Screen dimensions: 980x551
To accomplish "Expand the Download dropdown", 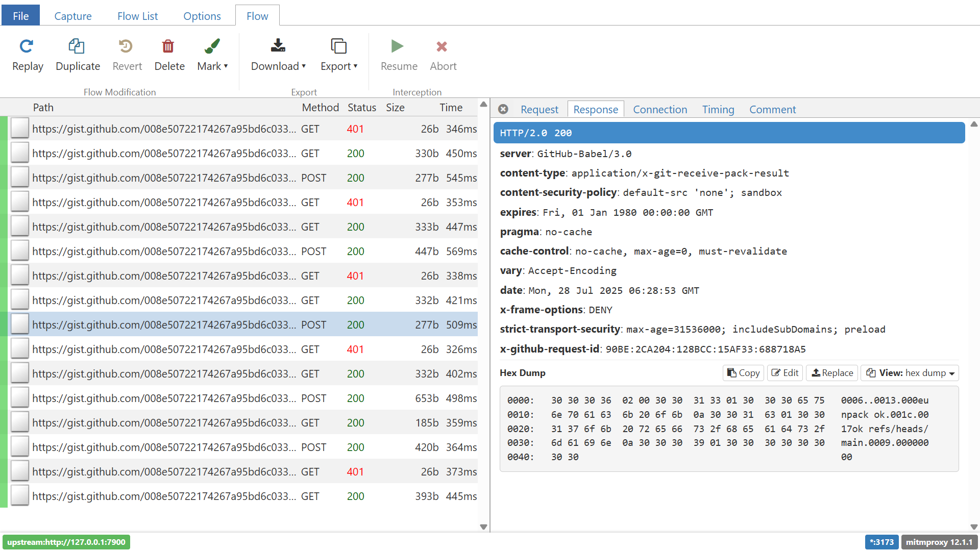I will pyautogui.click(x=304, y=66).
